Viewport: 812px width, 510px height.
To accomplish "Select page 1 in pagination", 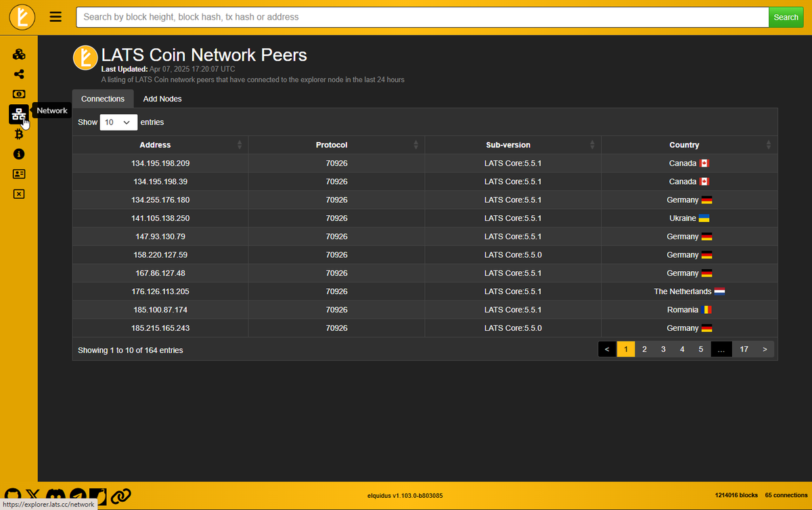I will pos(626,349).
